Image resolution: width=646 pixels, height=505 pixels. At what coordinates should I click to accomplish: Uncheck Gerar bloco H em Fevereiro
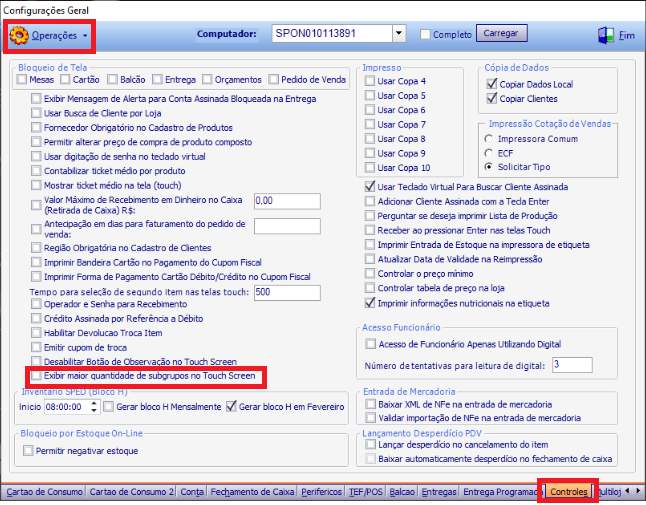tap(232, 407)
